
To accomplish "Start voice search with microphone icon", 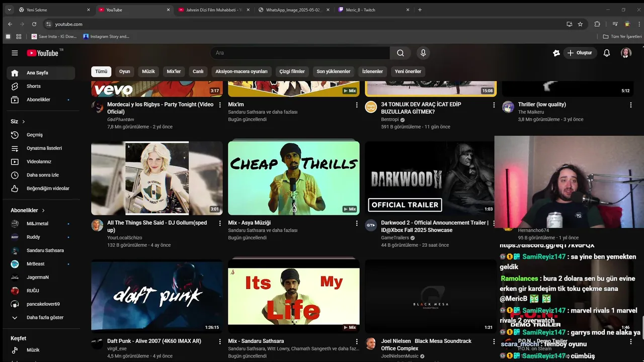I will point(423,53).
